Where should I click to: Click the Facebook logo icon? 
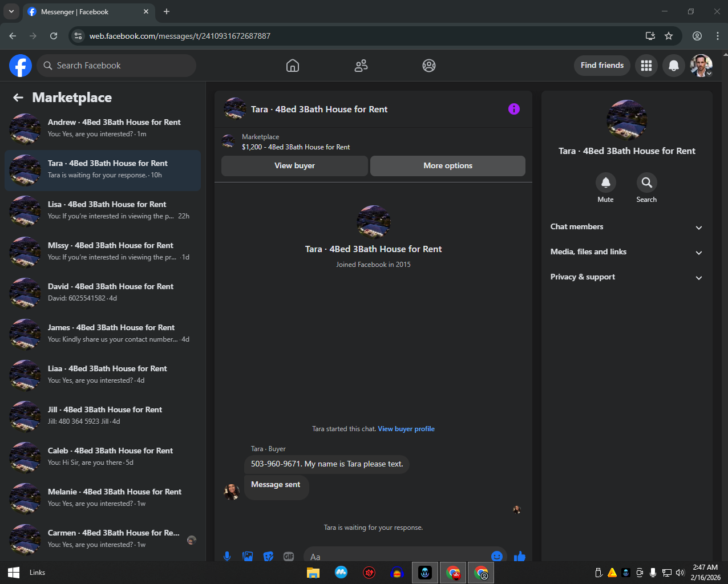[x=21, y=66]
